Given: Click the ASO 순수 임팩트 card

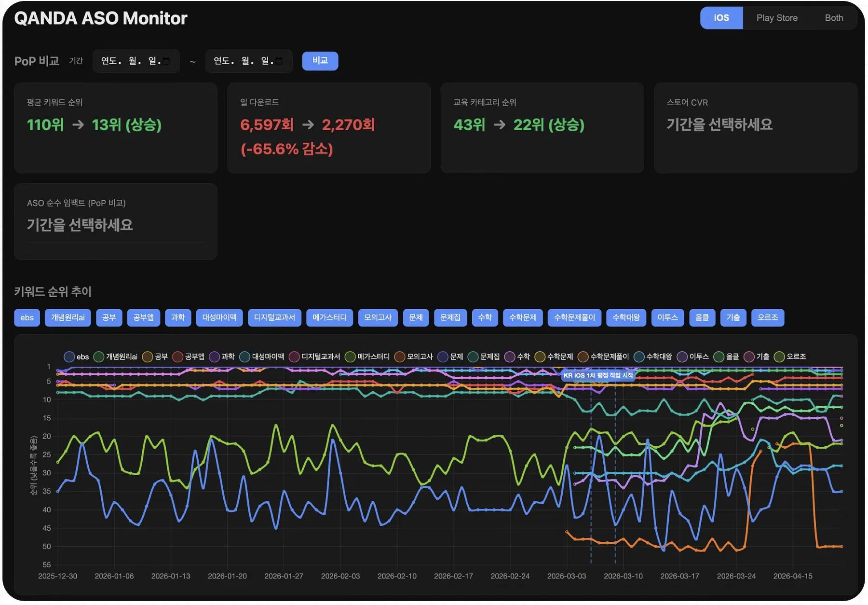Looking at the screenshot, I should pyautogui.click(x=116, y=221).
